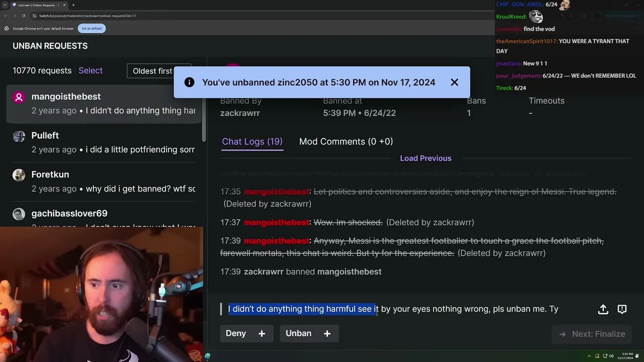This screenshot has width=644, height=362.
Task: Switch to Chat Logs (19) tab
Action: tap(252, 142)
